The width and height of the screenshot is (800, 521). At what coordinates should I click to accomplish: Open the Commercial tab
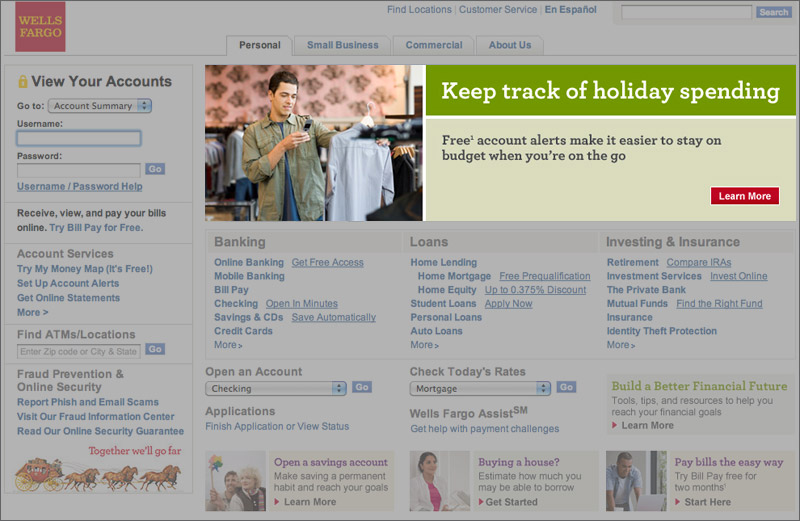[434, 45]
